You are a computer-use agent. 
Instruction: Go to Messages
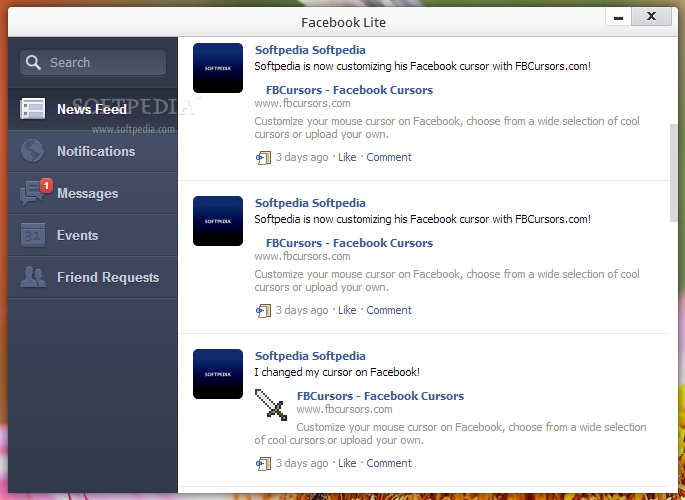(x=93, y=193)
